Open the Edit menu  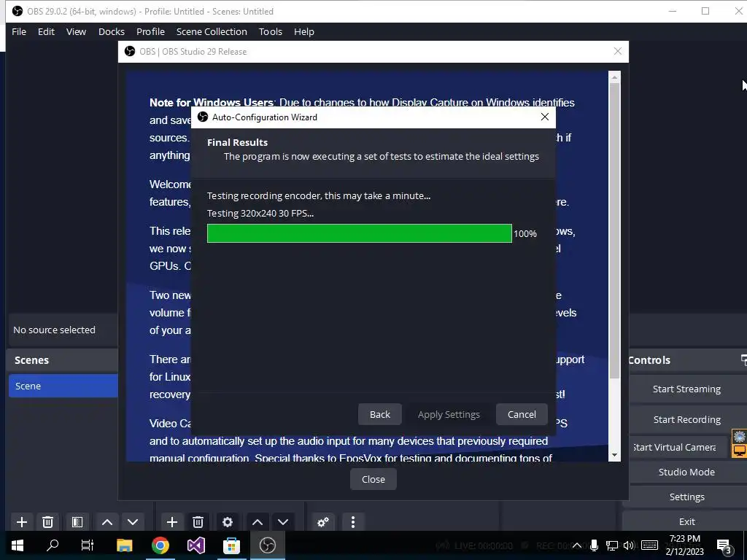click(46, 31)
